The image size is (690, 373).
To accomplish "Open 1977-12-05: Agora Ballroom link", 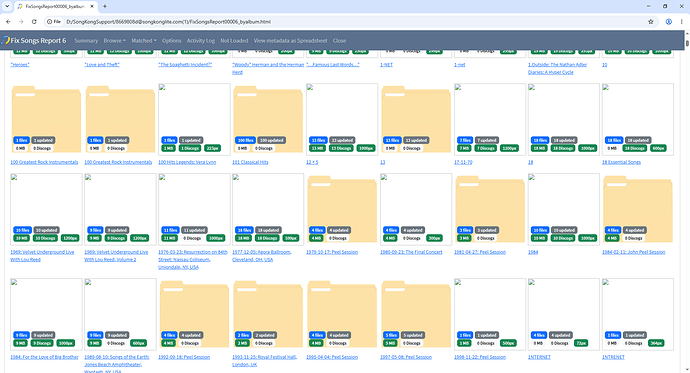I will click(x=262, y=256).
